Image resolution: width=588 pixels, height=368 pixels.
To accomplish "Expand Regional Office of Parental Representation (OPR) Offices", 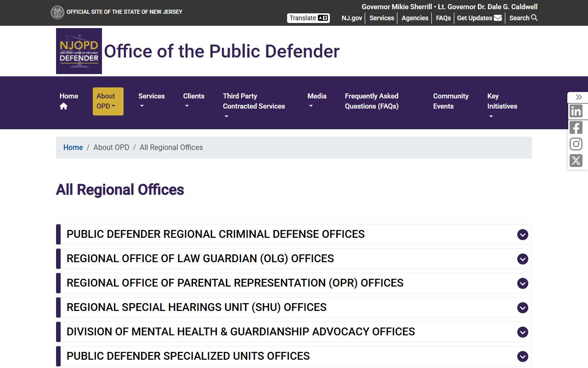I will [x=294, y=283].
